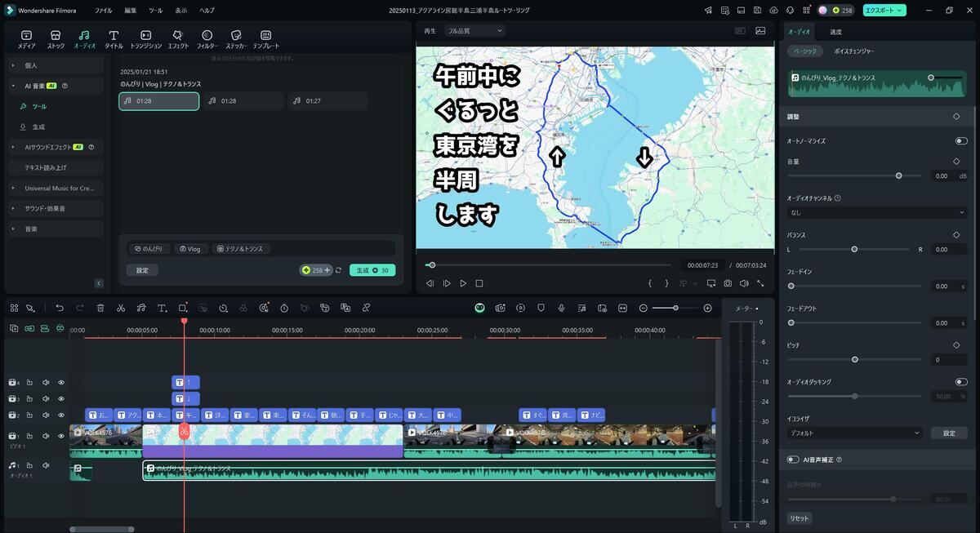
Task: Zoom in the timeline
Action: pyautogui.click(x=707, y=308)
